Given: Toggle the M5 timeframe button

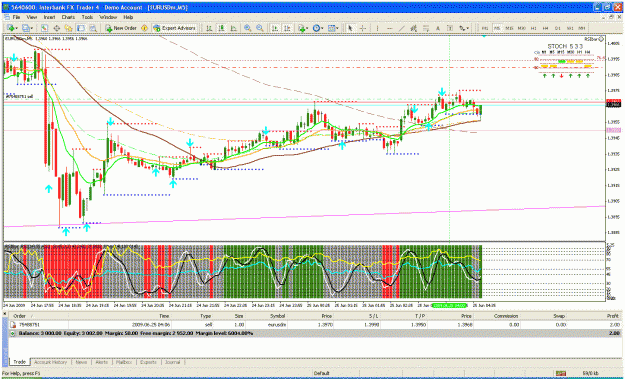Looking at the screenshot, I should 497,28.
